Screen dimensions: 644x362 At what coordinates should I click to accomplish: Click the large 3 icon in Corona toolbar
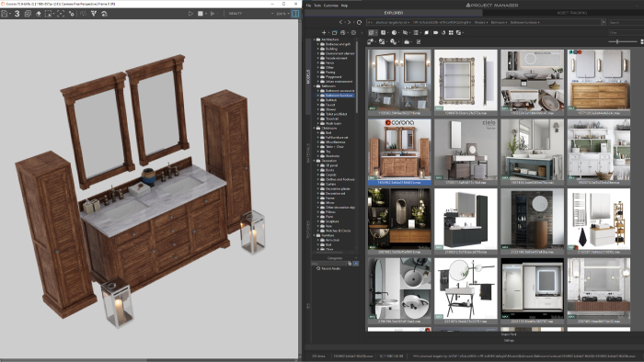(x=17, y=14)
